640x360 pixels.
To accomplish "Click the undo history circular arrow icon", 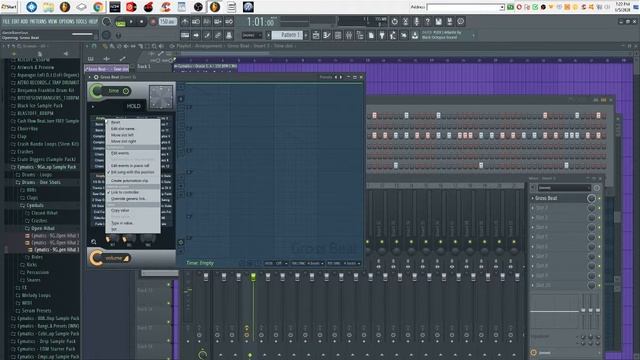I will pos(394,22).
